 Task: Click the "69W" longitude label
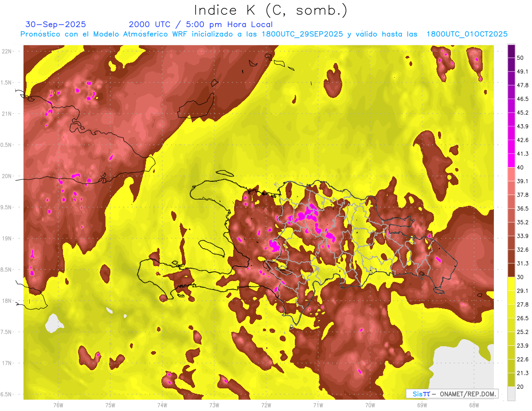422,405
